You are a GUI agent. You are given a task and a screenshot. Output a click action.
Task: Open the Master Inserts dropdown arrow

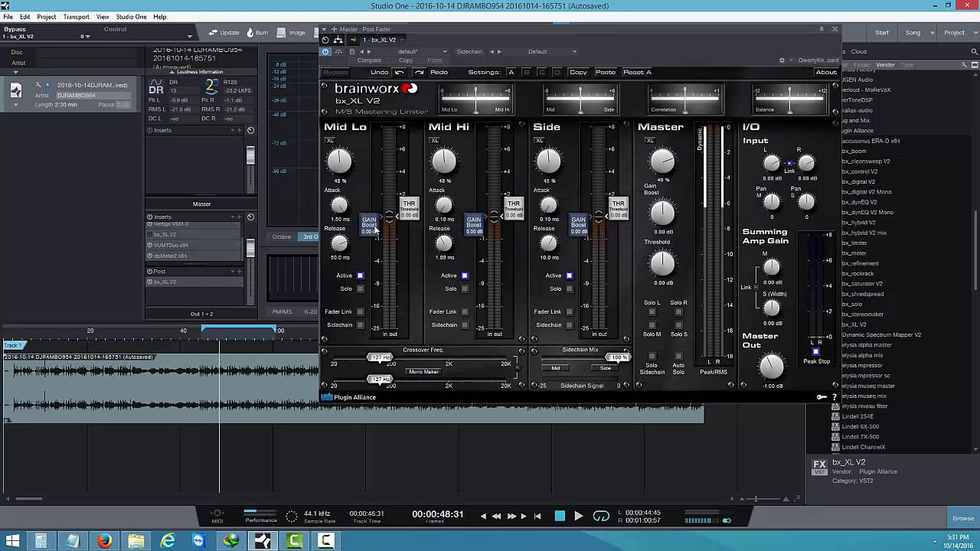coord(231,217)
